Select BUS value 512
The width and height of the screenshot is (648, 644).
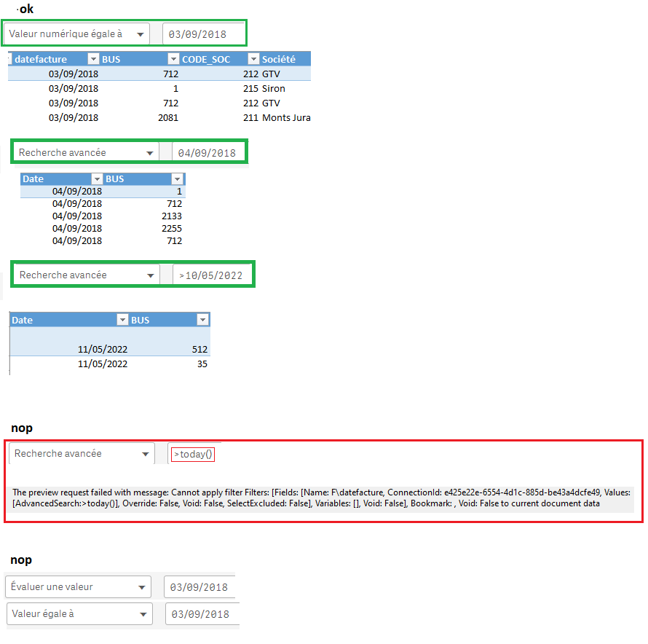click(x=199, y=350)
